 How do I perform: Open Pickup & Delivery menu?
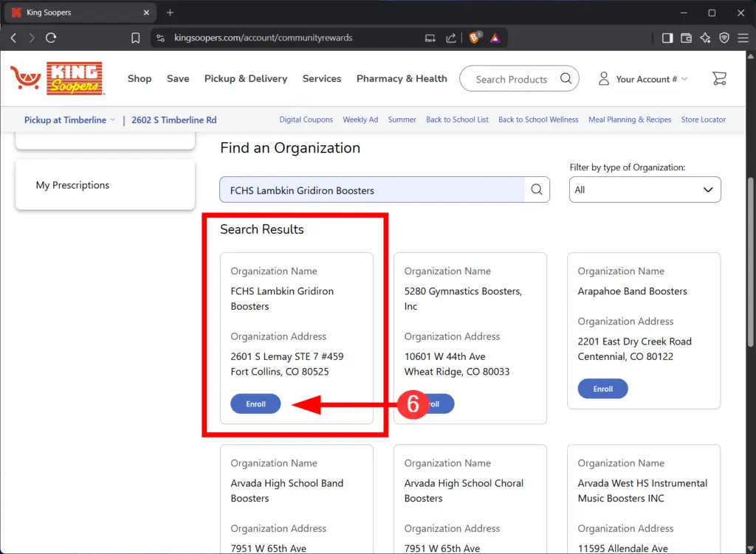245,78
